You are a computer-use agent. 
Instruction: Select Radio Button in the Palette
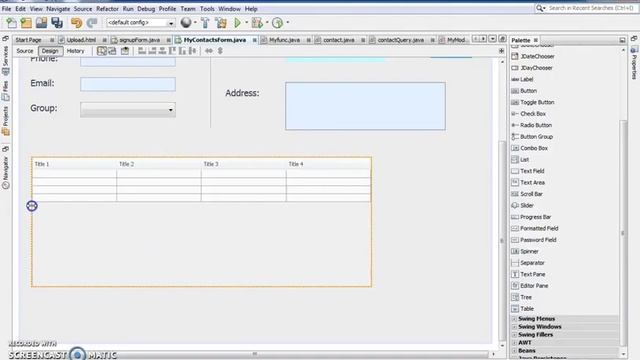pos(531,125)
